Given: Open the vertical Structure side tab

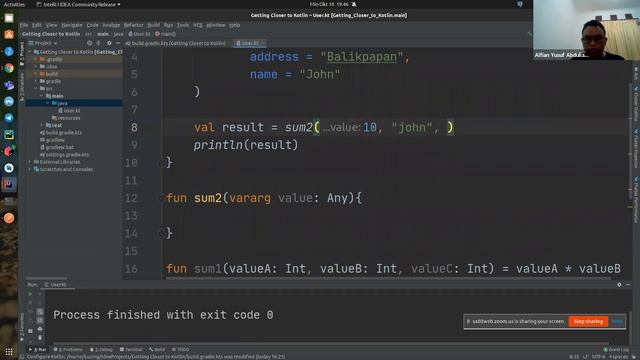Looking at the screenshot, I should coord(22,87).
